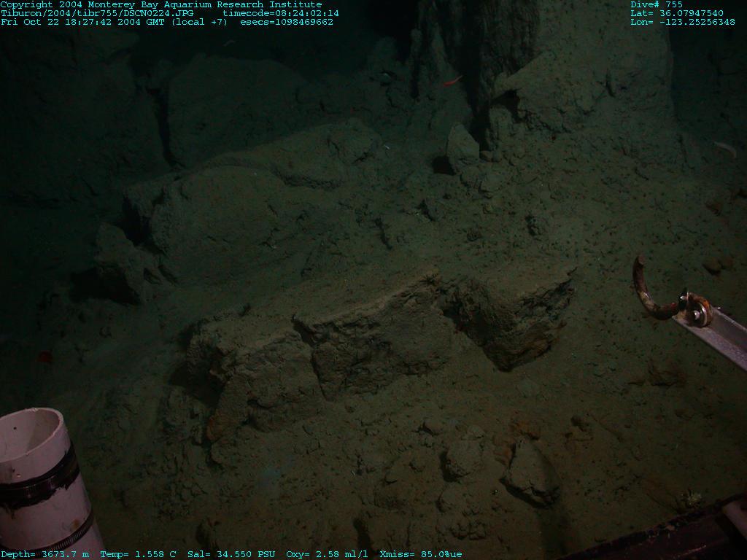Click the pale white object on right slope
The height and width of the screenshot is (560, 747).
[726, 148]
